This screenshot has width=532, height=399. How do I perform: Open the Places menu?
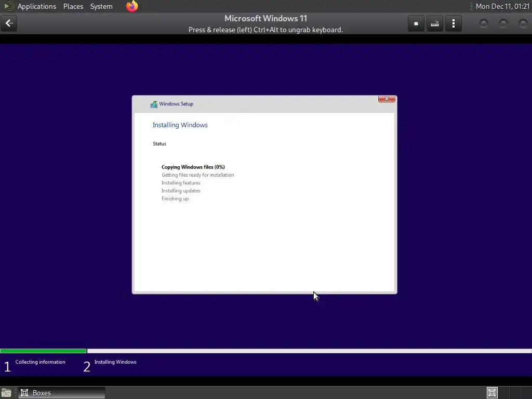(x=73, y=6)
